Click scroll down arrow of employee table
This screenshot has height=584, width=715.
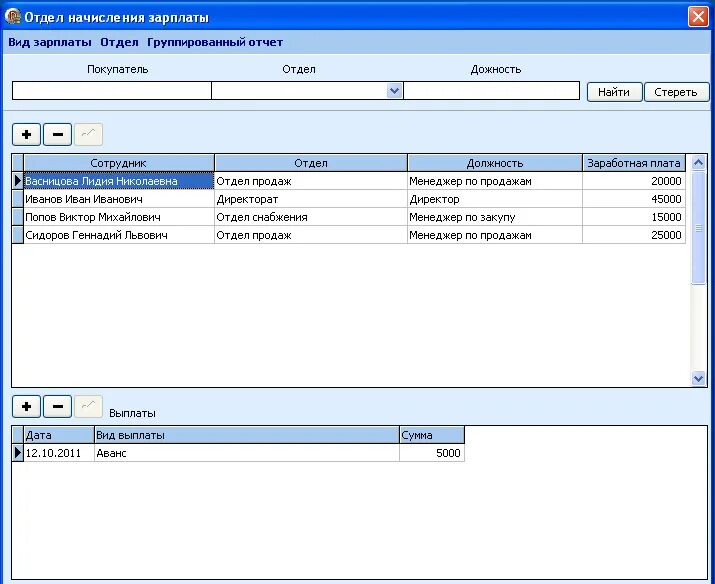(699, 378)
